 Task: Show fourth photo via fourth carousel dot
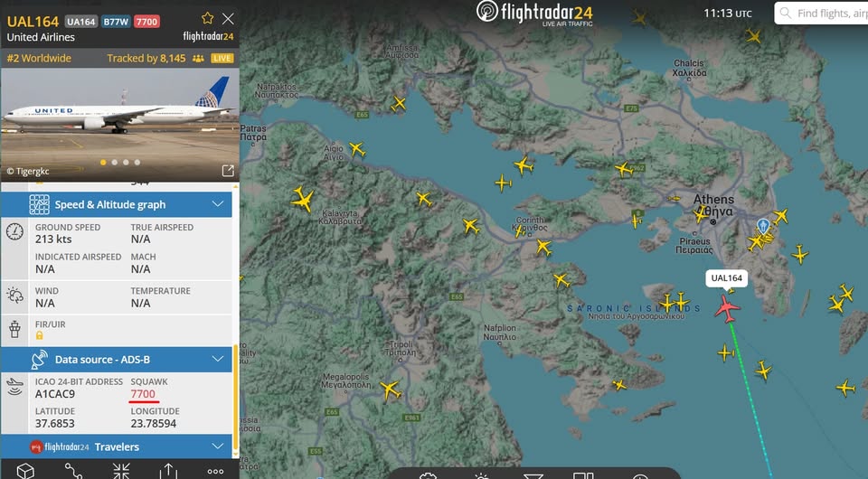[137, 163]
